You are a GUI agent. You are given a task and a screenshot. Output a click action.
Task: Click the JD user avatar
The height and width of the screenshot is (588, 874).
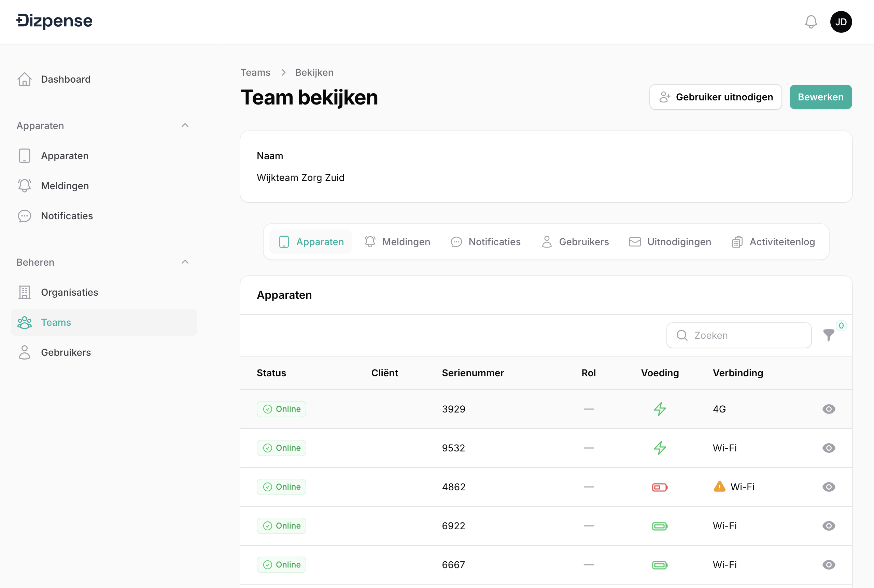point(841,22)
